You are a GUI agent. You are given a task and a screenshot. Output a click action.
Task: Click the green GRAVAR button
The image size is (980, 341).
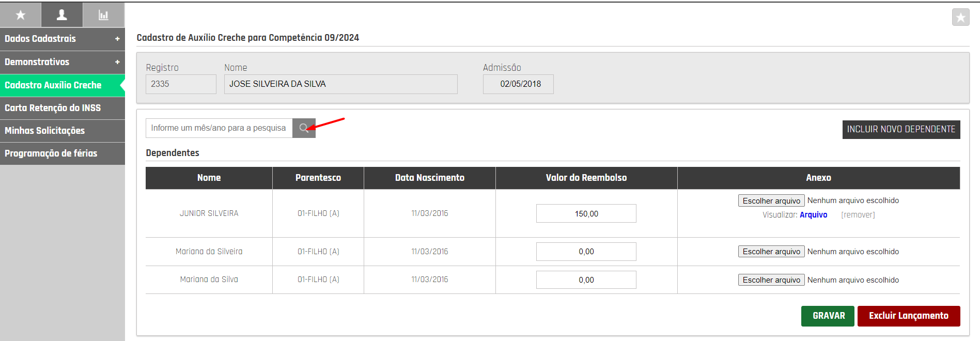(828, 316)
